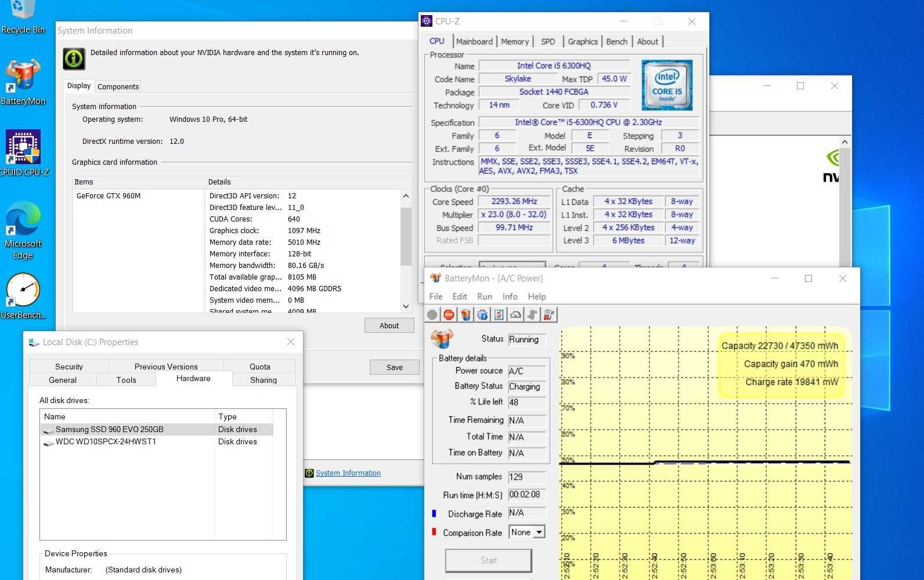924x580 pixels.
Task: Switch to the Tools tab in disk properties
Action: [x=126, y=380]
